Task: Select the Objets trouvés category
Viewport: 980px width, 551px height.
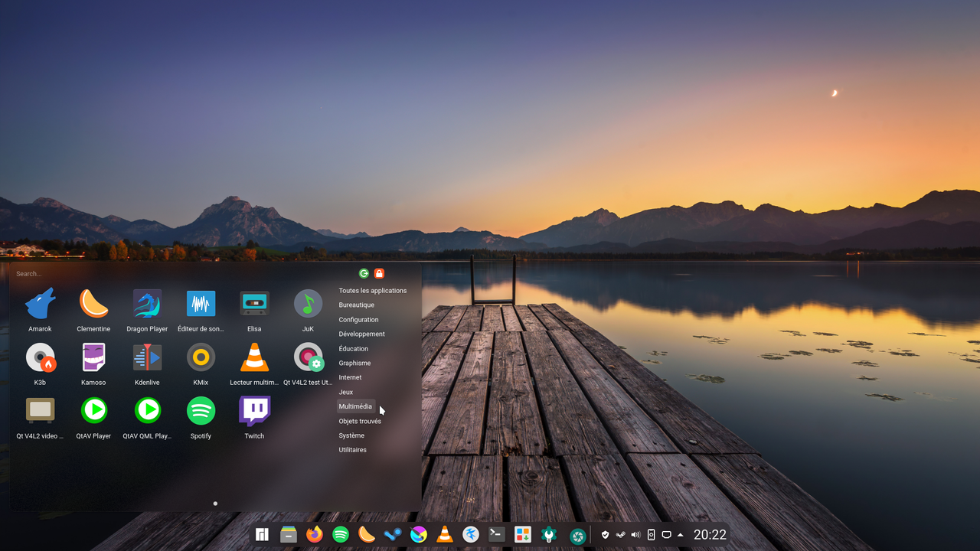Action: [360, 421]
